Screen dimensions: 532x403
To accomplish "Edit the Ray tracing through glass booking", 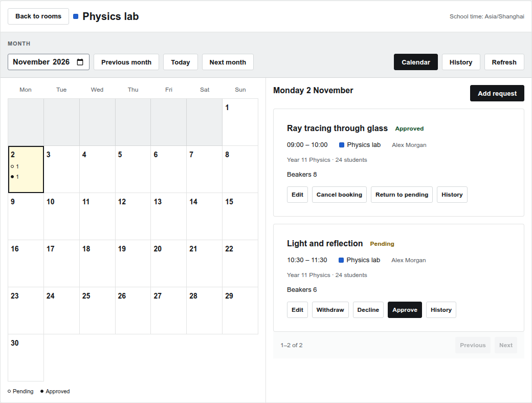I will pyautogui.click(x=297, y=195).
